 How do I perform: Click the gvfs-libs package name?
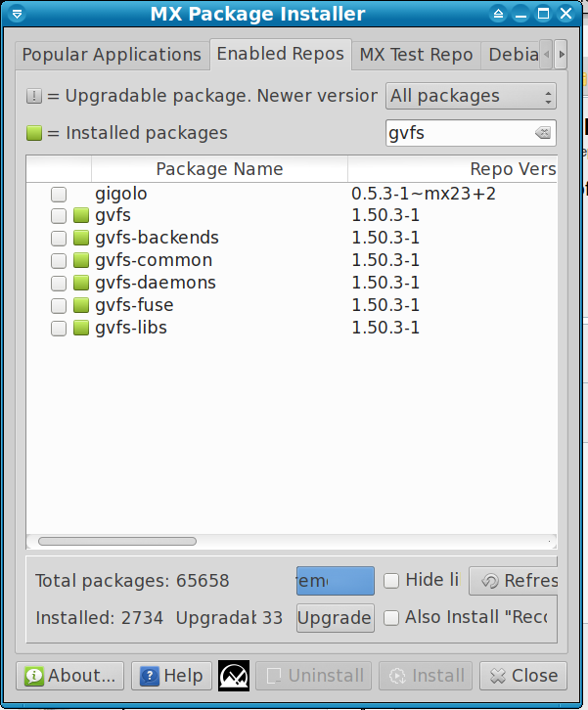pos(131,328)
